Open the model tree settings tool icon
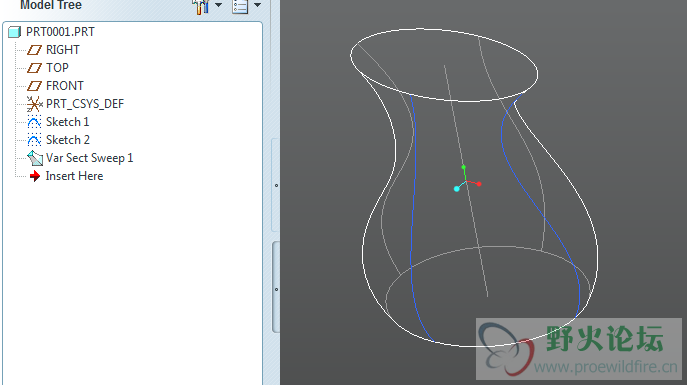This screenshot has height=385, width=687. tap(201, 6)
